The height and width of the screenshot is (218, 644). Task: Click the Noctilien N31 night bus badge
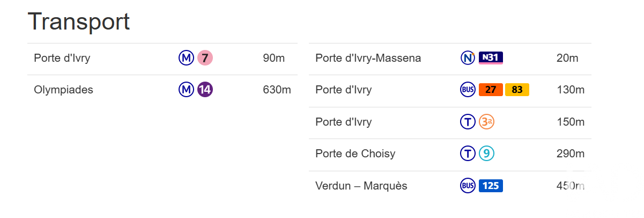pyautogui.click(x=491, y=58)
